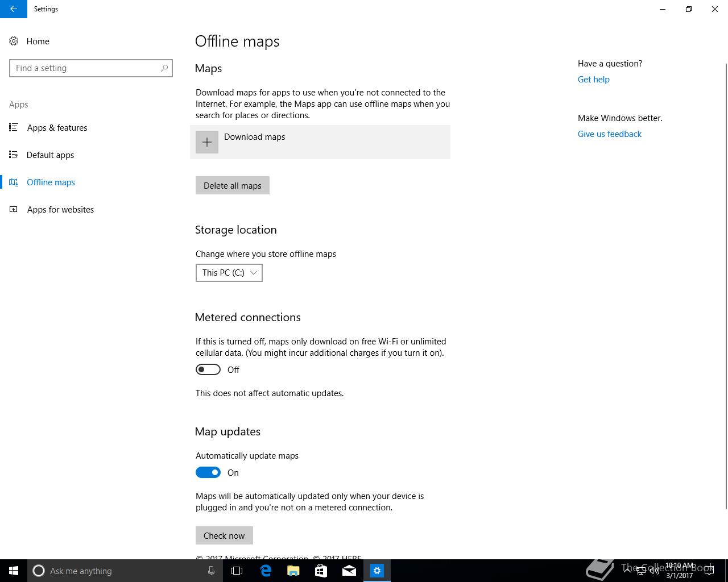
Task: Open Apps & features settings page
Action: pyautogui.click(x=57, y=127)
